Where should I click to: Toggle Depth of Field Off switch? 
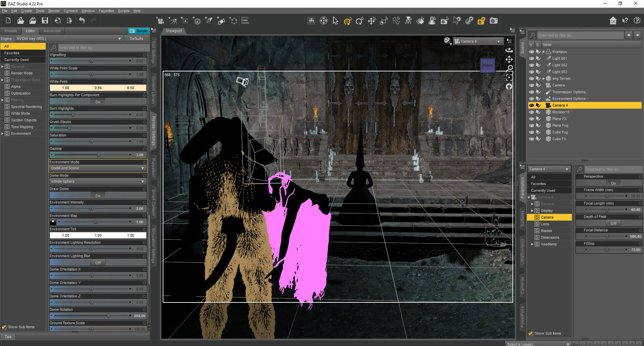[613, 224]
